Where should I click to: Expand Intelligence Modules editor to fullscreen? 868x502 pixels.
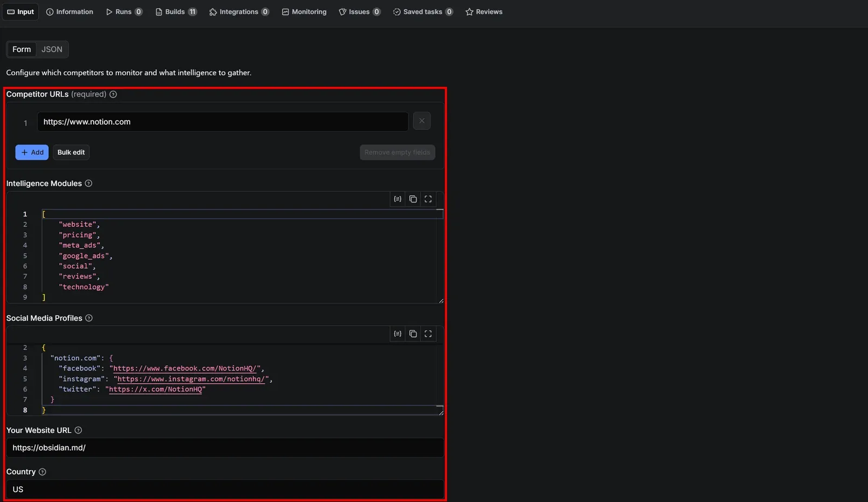[x=428, y=199]
